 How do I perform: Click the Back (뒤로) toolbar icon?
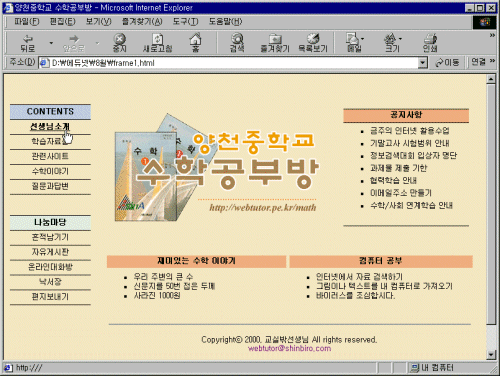pos(28,43)
